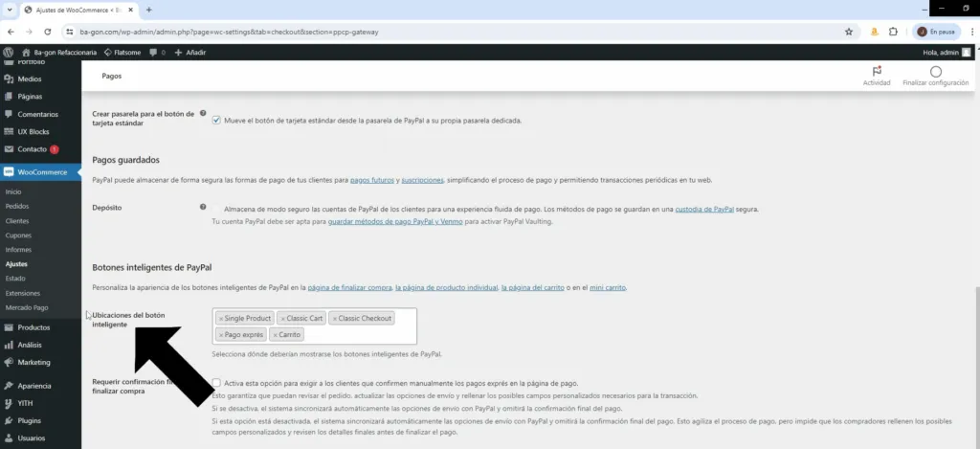The image size is (980, 449).
Task: Go to the Ajustes submenu
Action: 16,264
